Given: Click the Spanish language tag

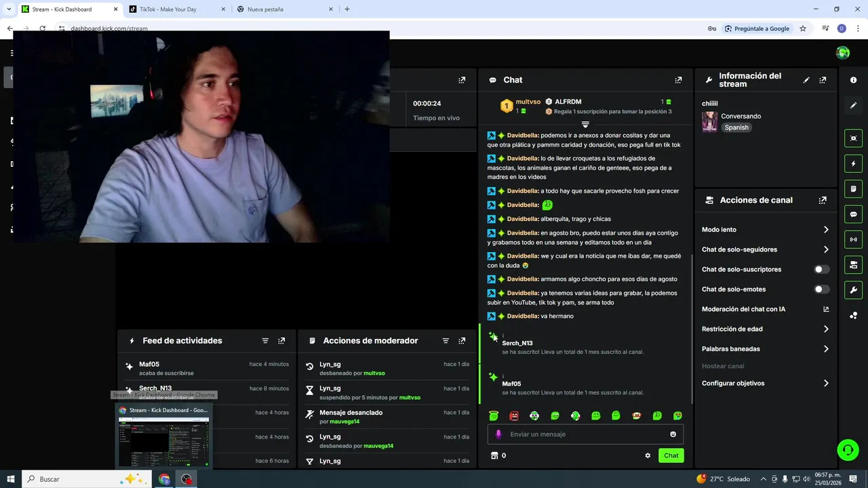Looking at the screenshot, I should click(x=736, y=127).
